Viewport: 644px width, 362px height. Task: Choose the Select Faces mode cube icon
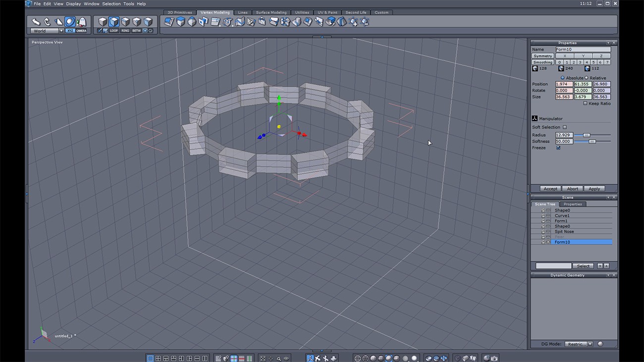pyautogui.click(x=114, y=22)
